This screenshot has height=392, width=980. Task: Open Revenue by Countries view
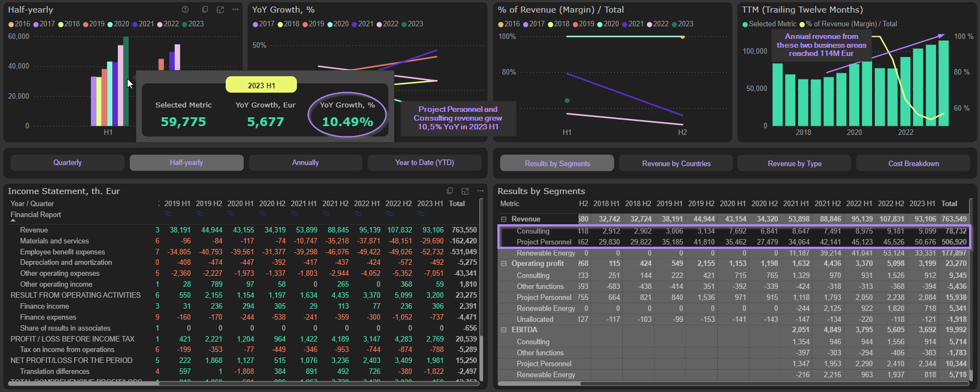click(676, 163)
